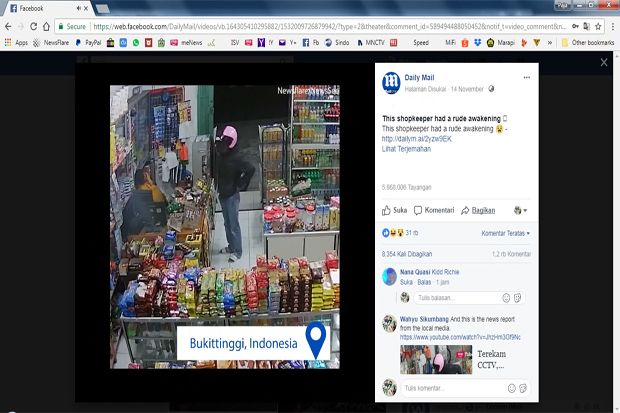This screenshot has height=413, width=620.
Task: Open sticker picker in Tulis komentar field
Action: point(523,388)
